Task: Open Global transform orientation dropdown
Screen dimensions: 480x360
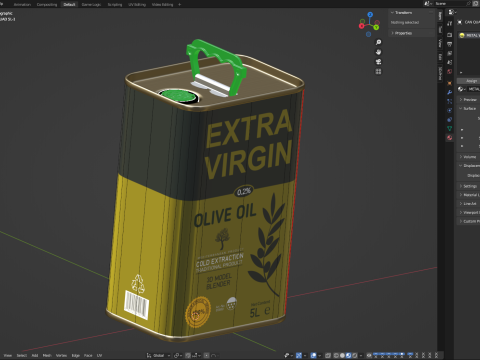Action: tap(158, 355)
